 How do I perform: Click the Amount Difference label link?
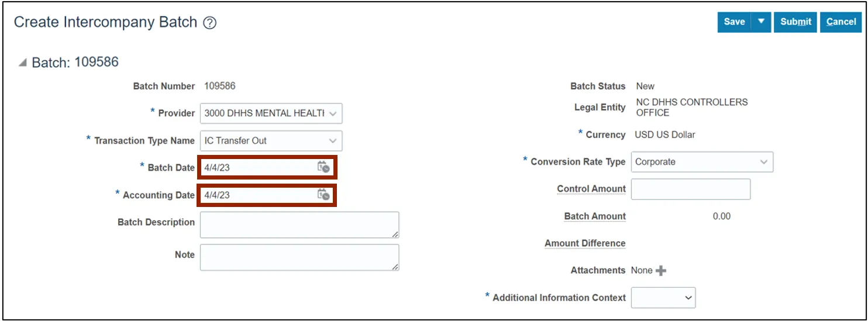pos(585,243)
